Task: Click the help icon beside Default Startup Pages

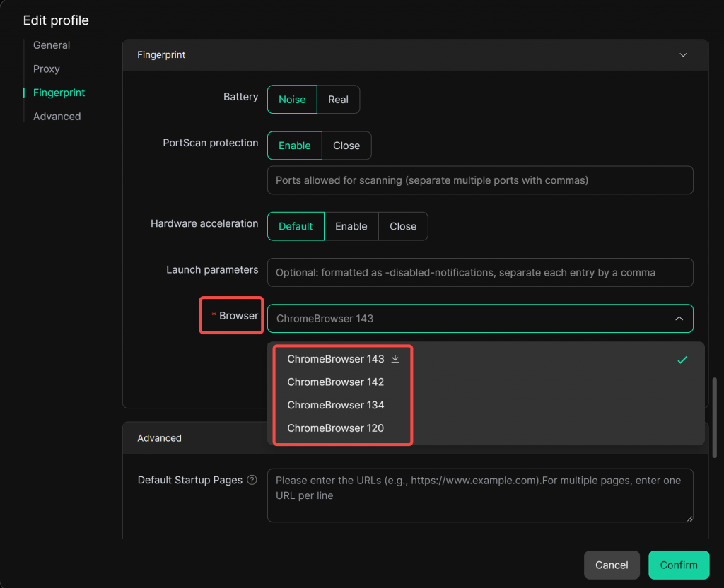Action: [x=252, y=481]
